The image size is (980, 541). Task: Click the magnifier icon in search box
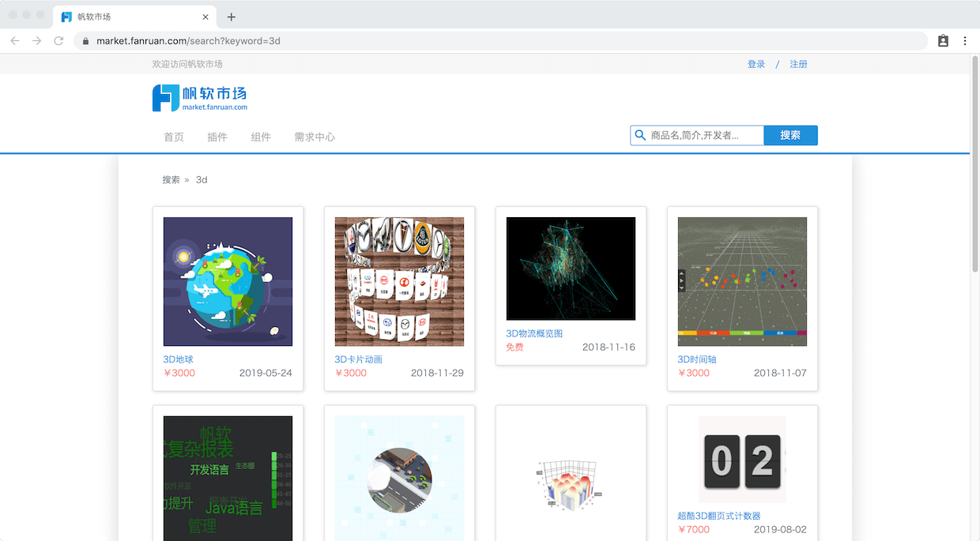641,136
